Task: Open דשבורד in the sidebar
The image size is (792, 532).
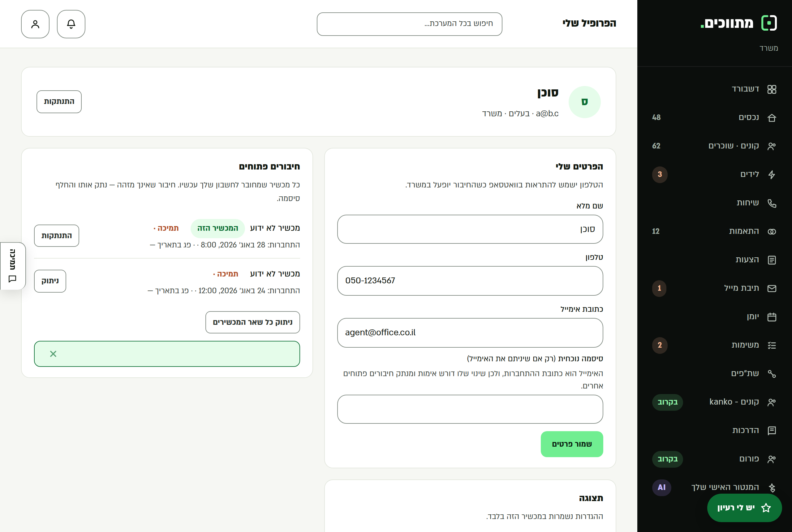Action: (715, 89)
